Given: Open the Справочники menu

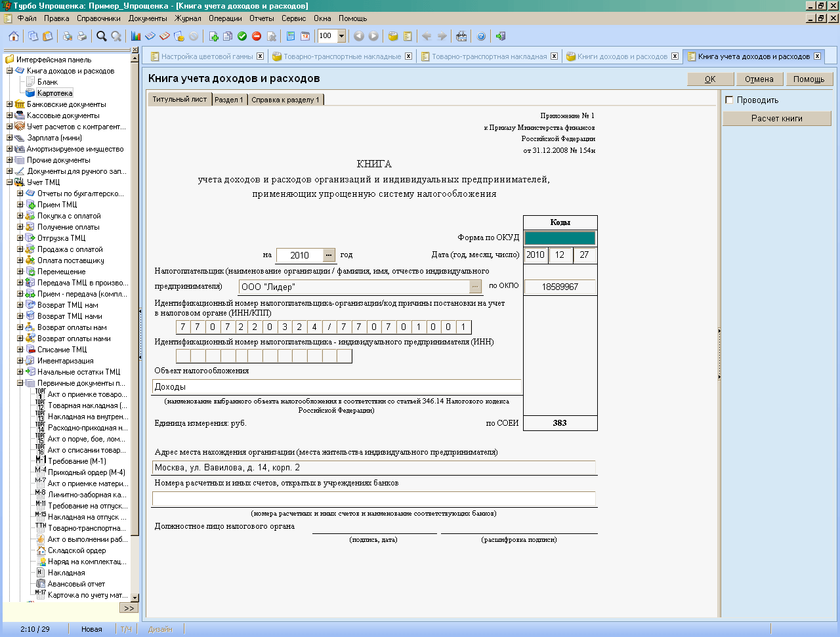Looking at the screenshot, I should [98, 18].
